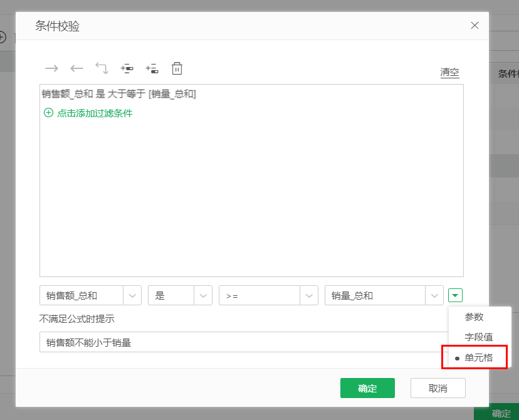Open the >= operator dropdown
The image size is (519, 420).
click(309, 295)
